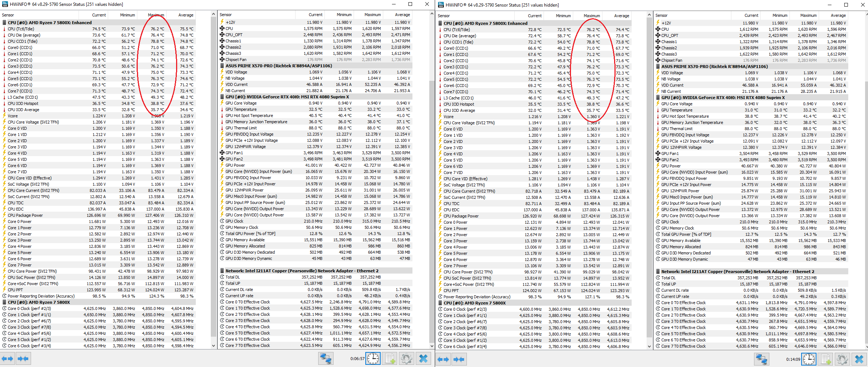Select the CPU Die (average) row in left window
This screenshot has width=868, height=367.
point(98,35)
